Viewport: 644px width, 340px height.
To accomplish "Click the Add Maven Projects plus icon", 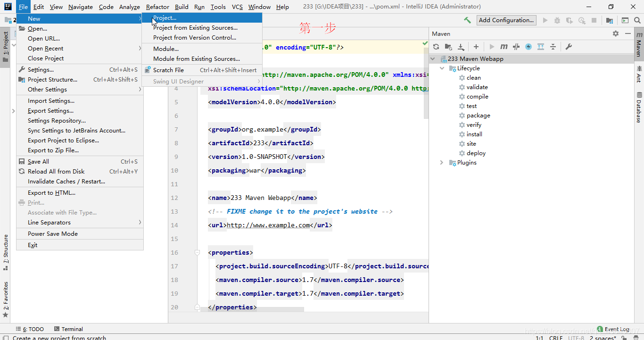I will point(476,47).
